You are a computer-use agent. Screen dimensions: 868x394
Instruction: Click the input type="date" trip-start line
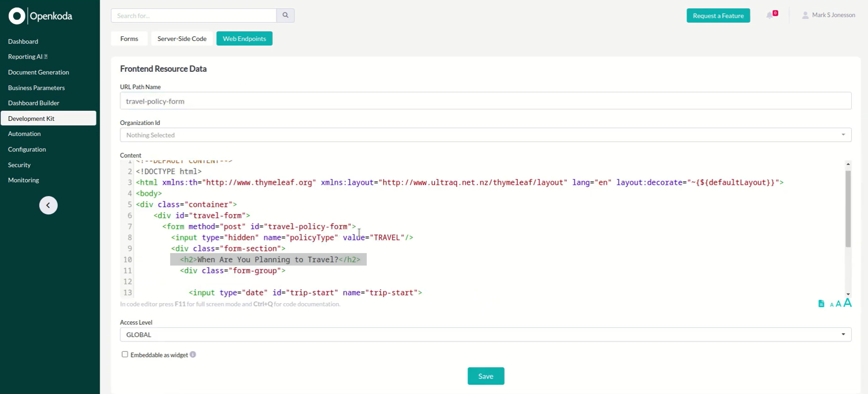click(x=306, y=293)
